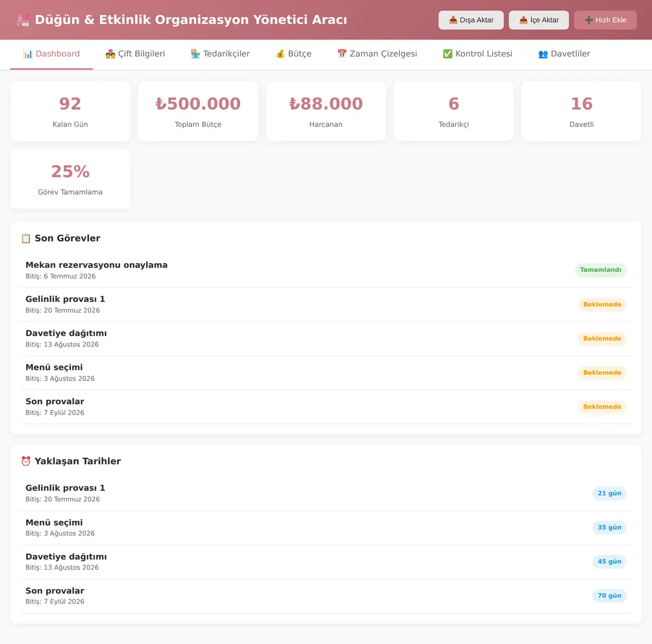The width and height of the screenshot is (652, 644).
Task: Click Beklemede badge for Davetiye dağıtımı
Action: pyautogui.click(x=602, y=339)
